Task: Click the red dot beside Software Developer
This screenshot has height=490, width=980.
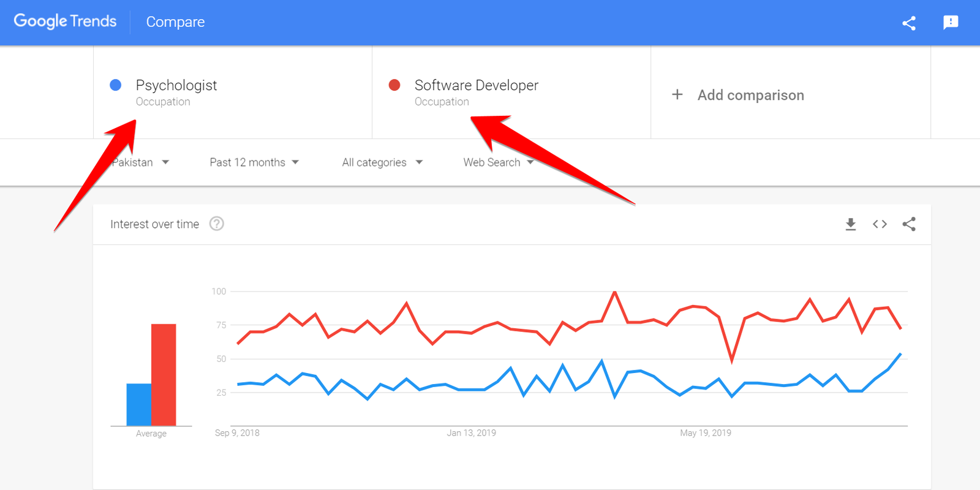Action: [x=394, y=85]
